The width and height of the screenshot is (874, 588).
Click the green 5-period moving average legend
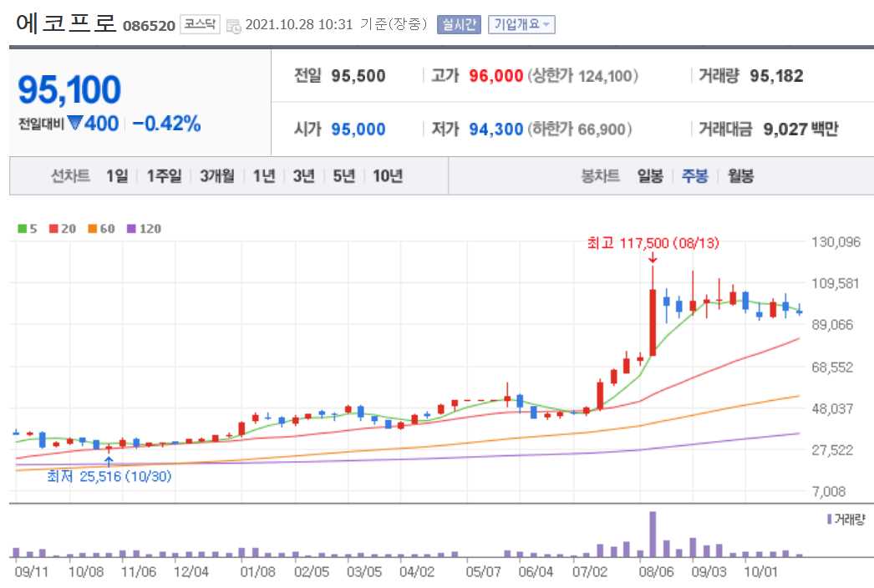(x=26, y=229)
